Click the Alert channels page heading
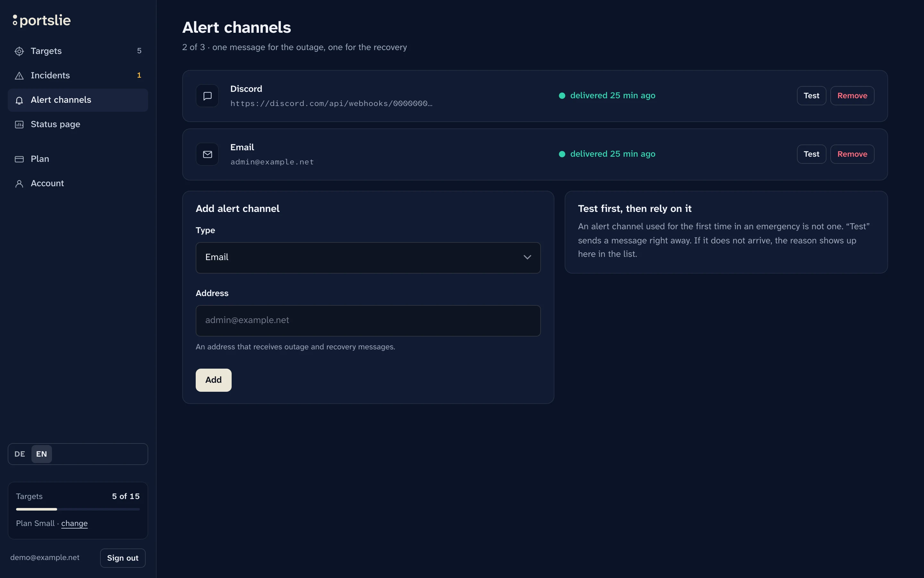The width and height of the screenshot is (924, 578). (237, 28)
